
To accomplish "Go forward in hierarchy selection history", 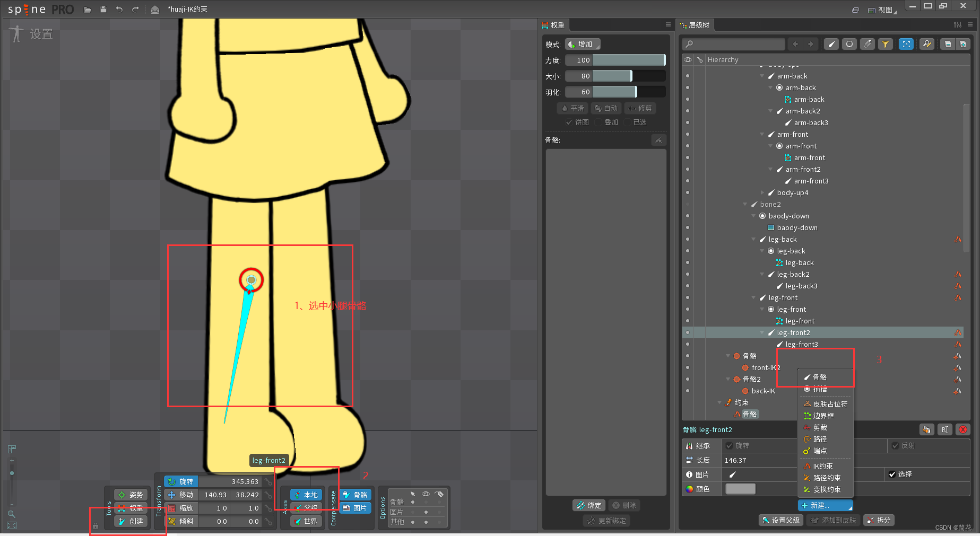I will click(810, 44).
